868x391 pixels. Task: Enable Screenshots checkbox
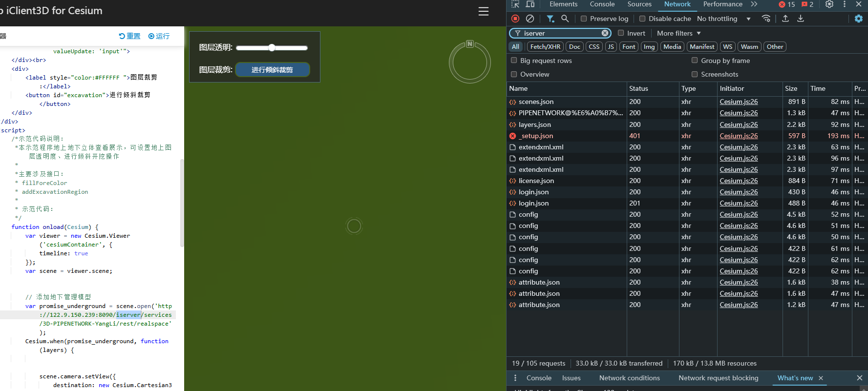click(x=695, y=74)
